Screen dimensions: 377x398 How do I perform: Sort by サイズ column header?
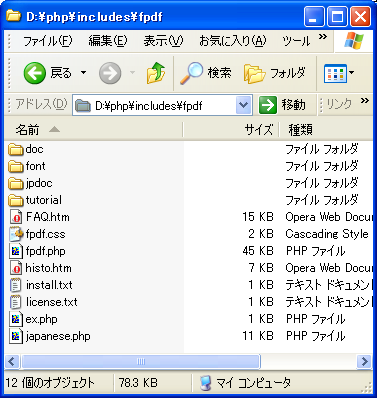pos(231,130)
